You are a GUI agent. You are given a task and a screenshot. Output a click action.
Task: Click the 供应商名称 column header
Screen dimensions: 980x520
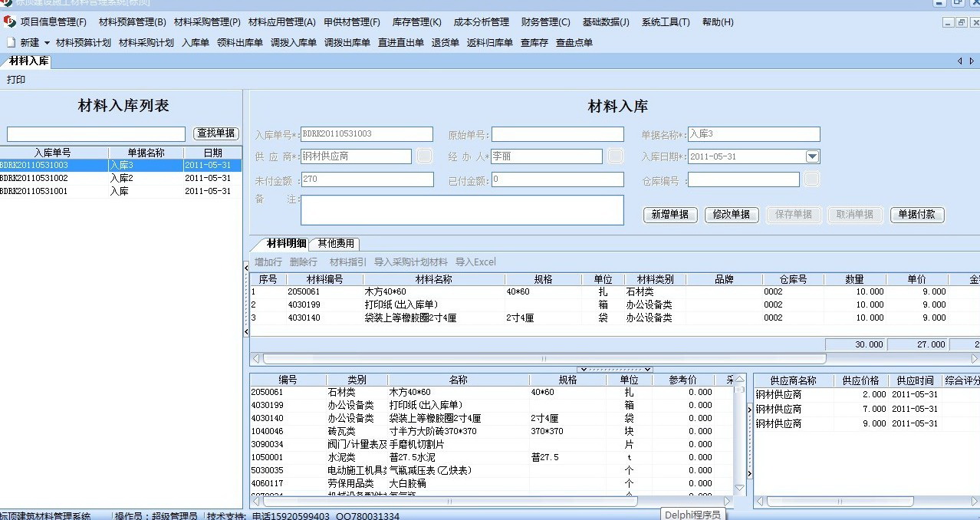point(793,380)
